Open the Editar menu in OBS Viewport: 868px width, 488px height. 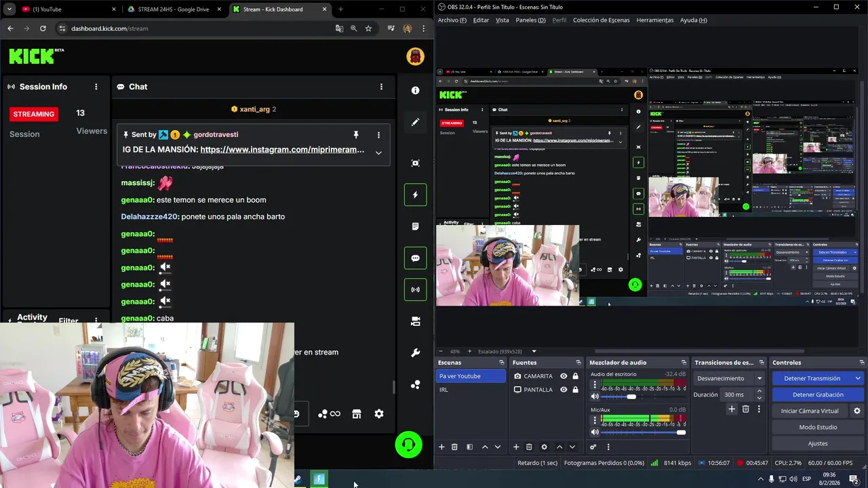pyautogui.click(x=481, y=20)
